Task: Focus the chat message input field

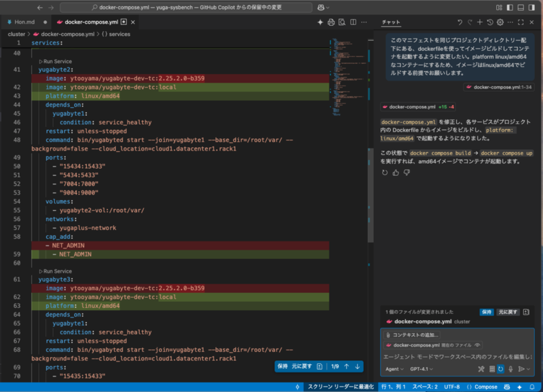Action: coord(457,357)
